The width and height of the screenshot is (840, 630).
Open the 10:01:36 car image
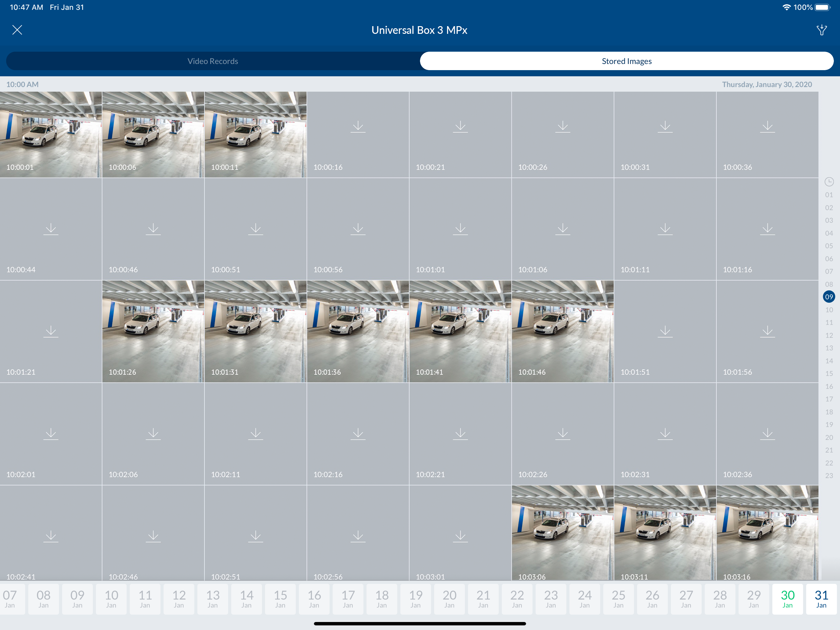[x=358, y=331]
